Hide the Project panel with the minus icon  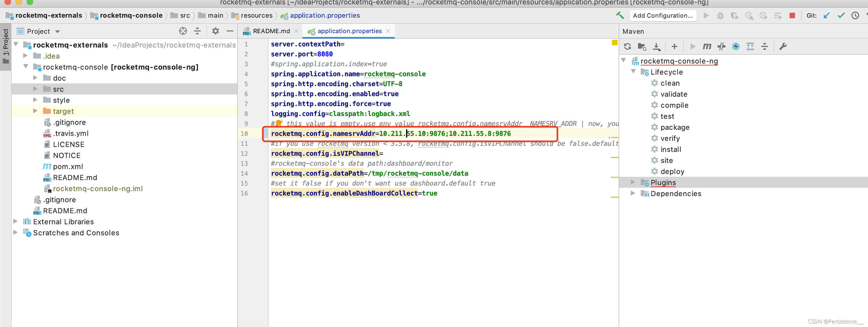(230, 31)
